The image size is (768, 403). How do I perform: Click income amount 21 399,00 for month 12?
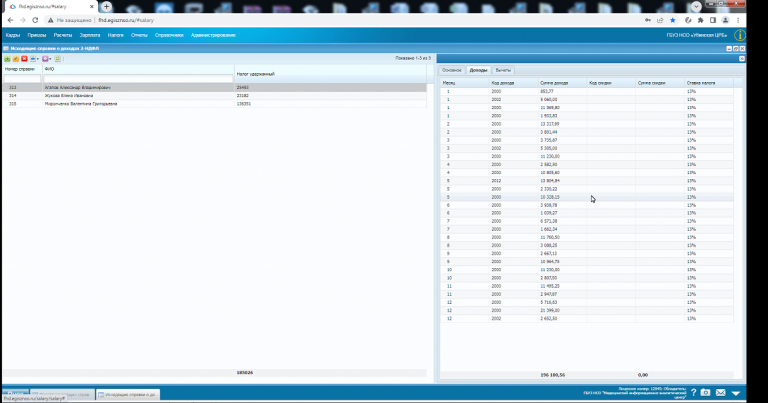point(550,310)
